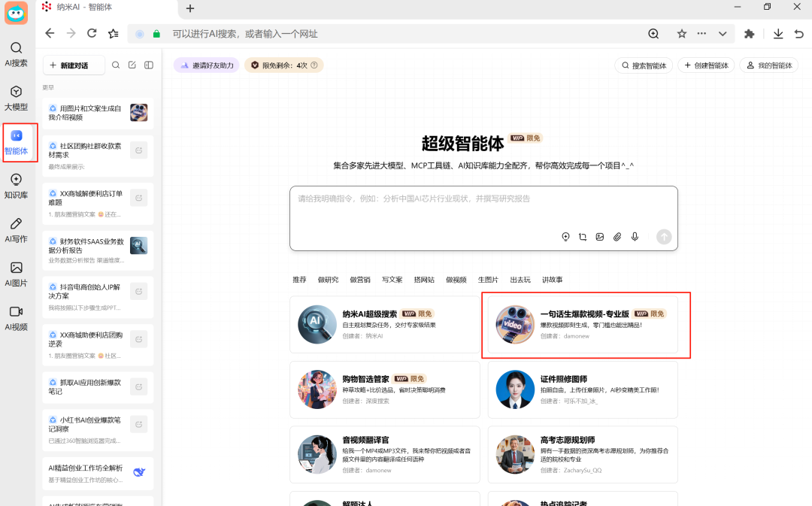Open the three-dots more menu in address bar

pyautogui.click(x=701, y=34)
